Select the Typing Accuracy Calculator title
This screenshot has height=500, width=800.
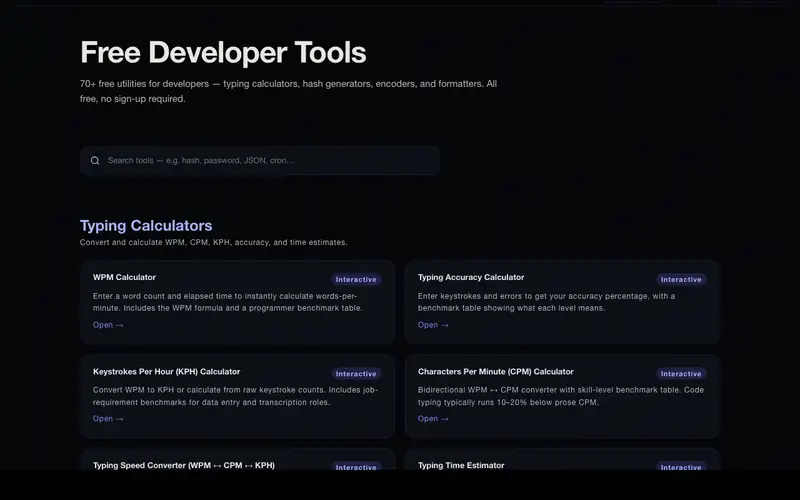(471, 278)
